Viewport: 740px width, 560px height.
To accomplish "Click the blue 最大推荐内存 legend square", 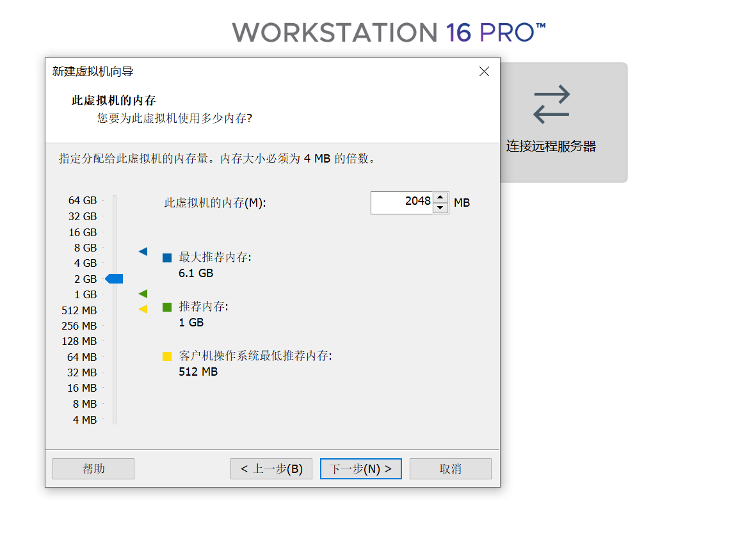I will (x=167, y=258).
